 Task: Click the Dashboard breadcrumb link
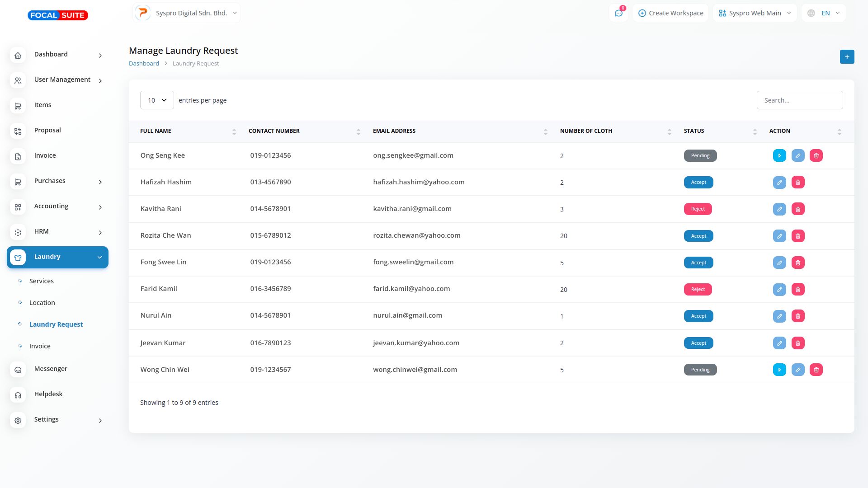[x=144, y=64]
